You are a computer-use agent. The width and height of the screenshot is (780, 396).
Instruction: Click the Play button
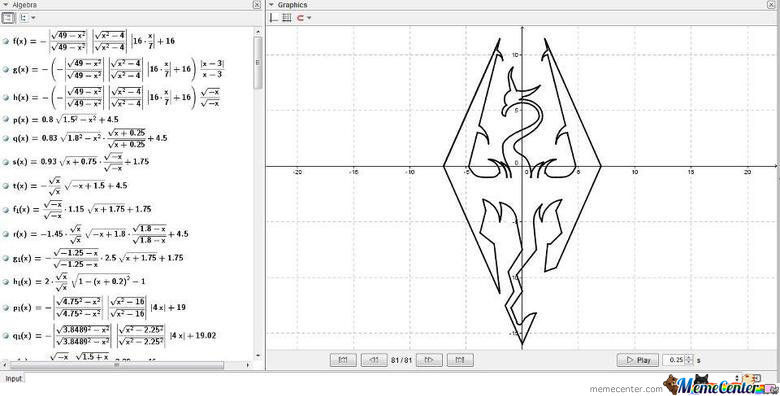pos(638,360)
